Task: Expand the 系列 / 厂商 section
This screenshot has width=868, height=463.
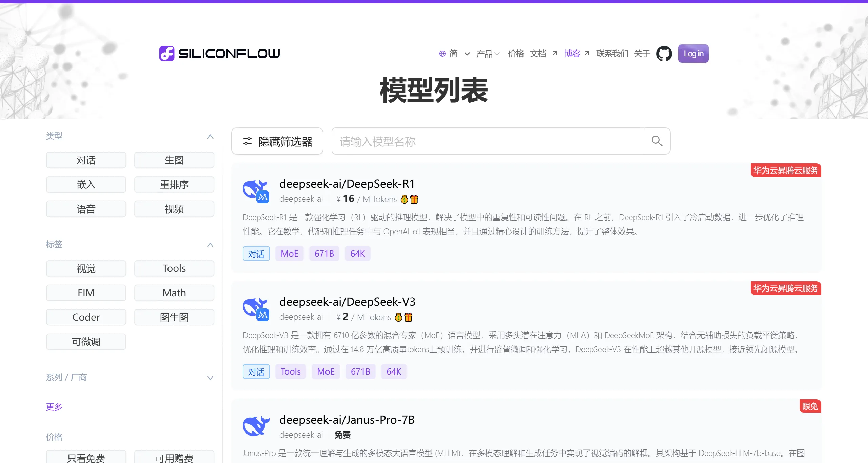Action: (210, 378)
